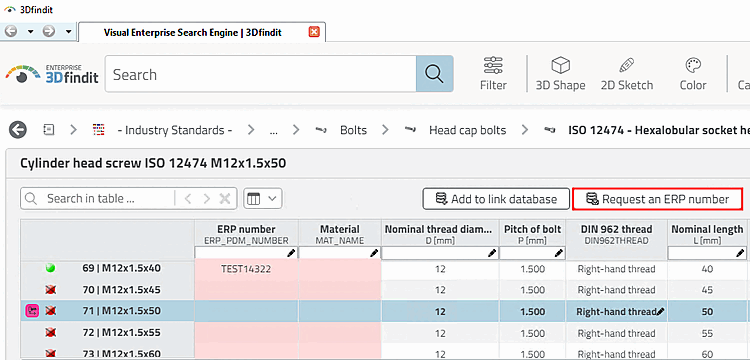Image resolution: width=750 pixels, height=360 pixels.
Task: Click Add to link database button
Action: [496, 199]
